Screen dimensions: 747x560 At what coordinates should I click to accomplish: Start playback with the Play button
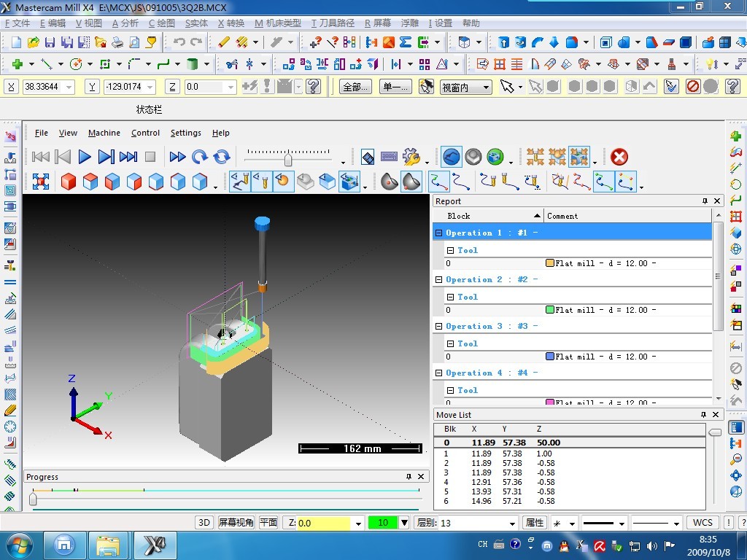[x=85, y=157]
